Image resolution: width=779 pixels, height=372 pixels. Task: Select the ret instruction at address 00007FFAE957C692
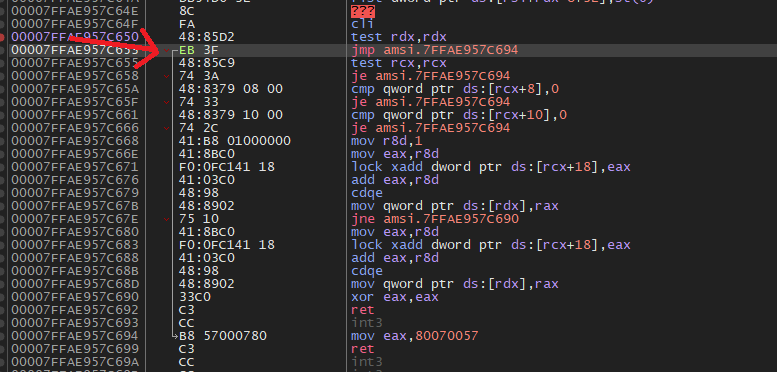(363, 310)
